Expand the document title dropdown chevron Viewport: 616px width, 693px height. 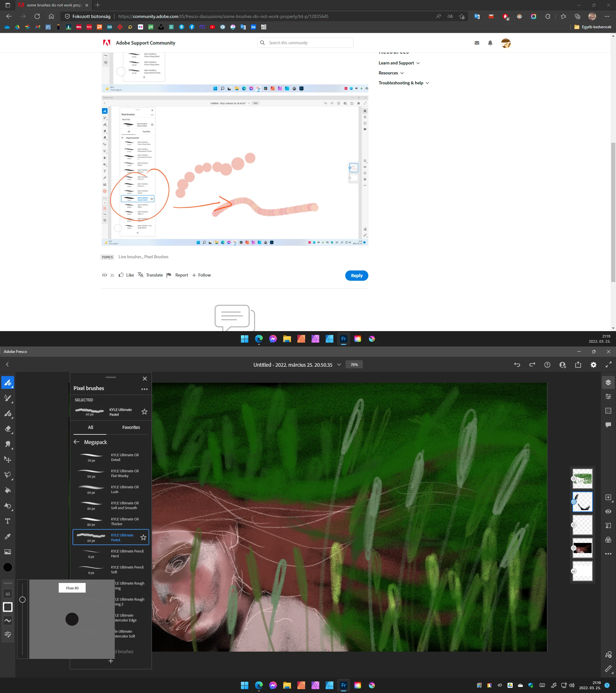(x=339, y=365)
